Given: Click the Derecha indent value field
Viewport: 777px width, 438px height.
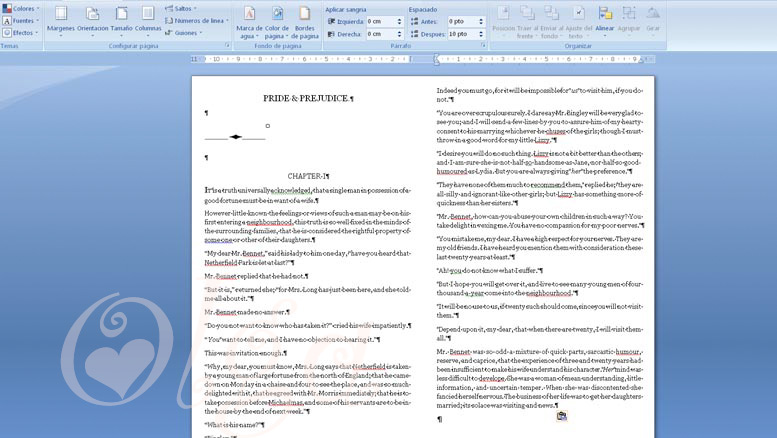Looking at the screenshot, I should point(381,34).
